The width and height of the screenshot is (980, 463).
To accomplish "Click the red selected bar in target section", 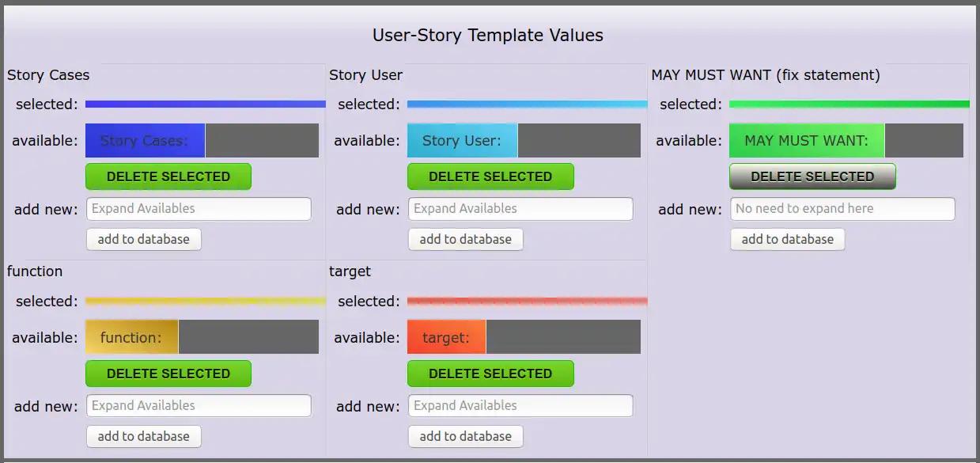I will point(527,301).
